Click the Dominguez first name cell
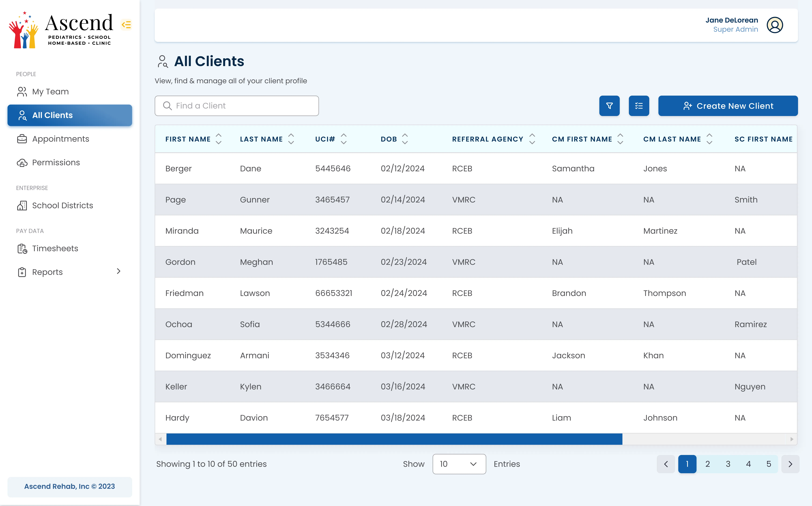 pyautogui.click(x=188, y=356)
